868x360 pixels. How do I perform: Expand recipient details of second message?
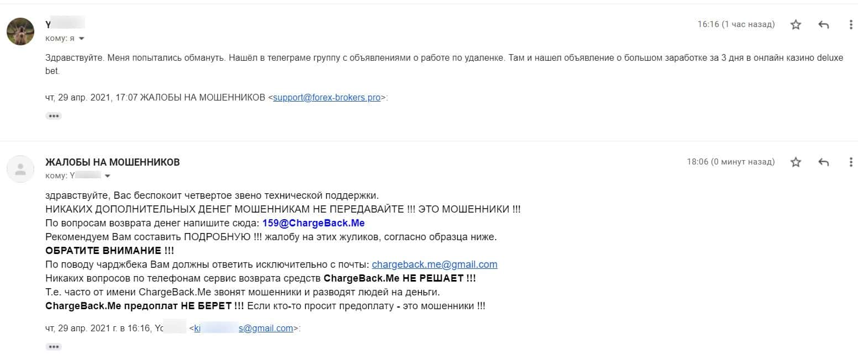107,176
